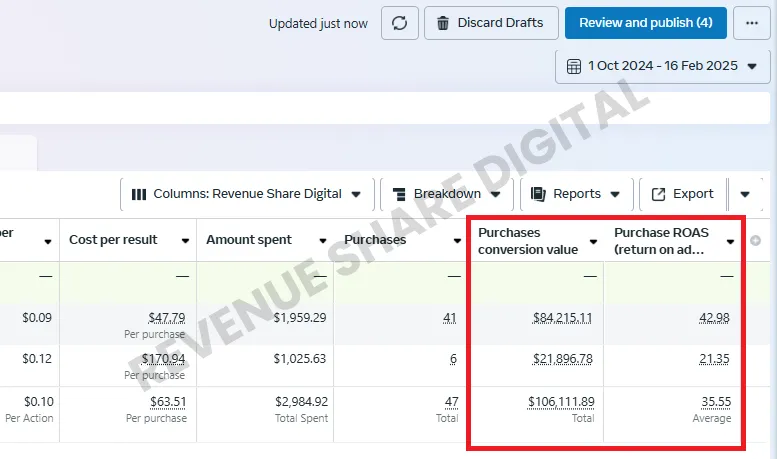The image size is (777, 459).
Task: Open the three-dots more options menu
Action: [x=752, y=23]
